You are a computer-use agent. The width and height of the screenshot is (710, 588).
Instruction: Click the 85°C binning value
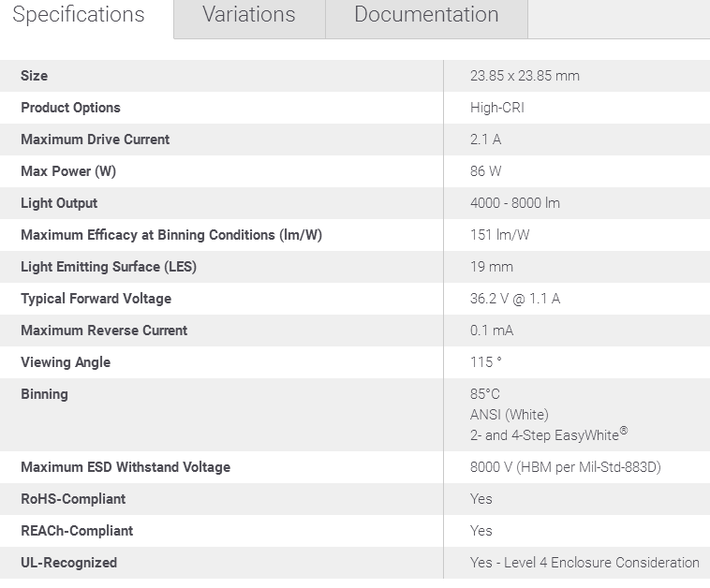coord(484,394)
